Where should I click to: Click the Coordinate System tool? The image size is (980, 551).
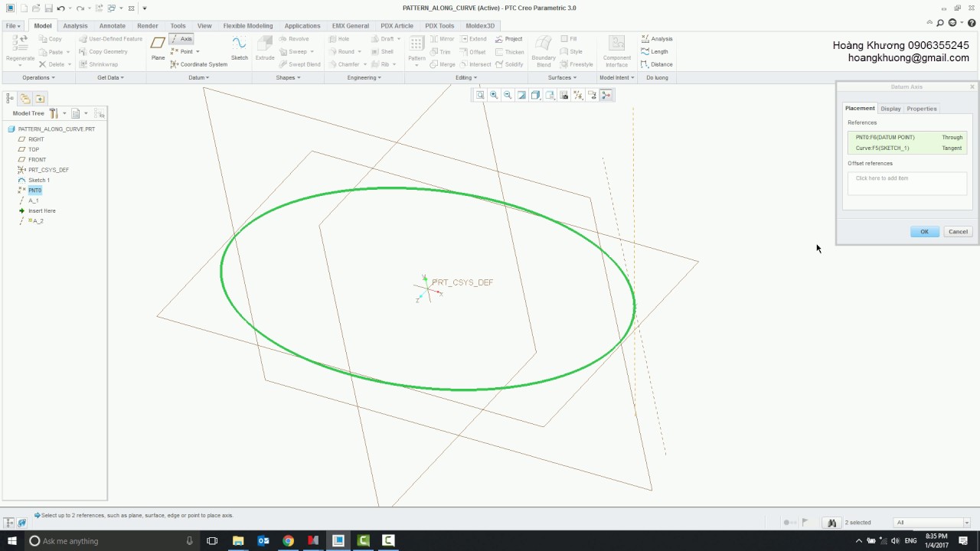pyautogui.click(x=198, y=64)
